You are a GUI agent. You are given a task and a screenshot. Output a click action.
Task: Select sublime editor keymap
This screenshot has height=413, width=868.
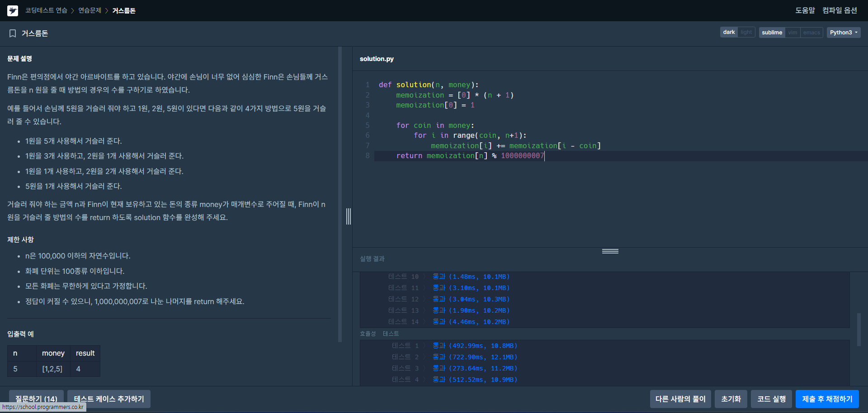(x=772, y=33)
